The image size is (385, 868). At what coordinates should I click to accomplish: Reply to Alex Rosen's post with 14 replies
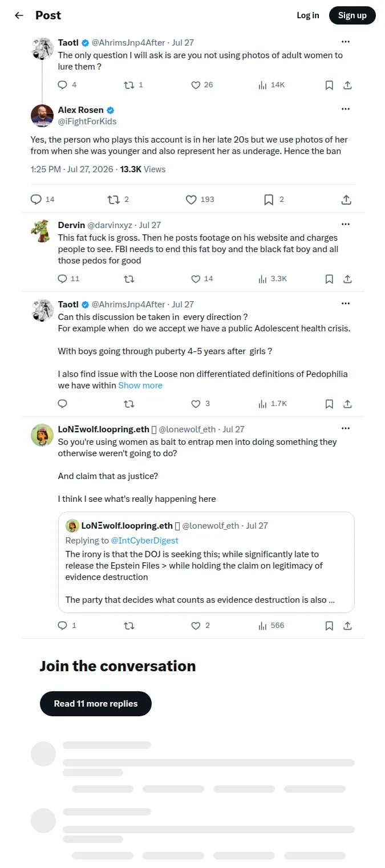click(42, 200)
